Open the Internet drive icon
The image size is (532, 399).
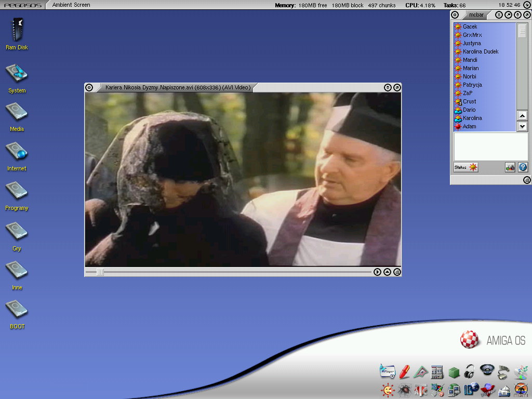pyautogui.click(x=16, y=151)
